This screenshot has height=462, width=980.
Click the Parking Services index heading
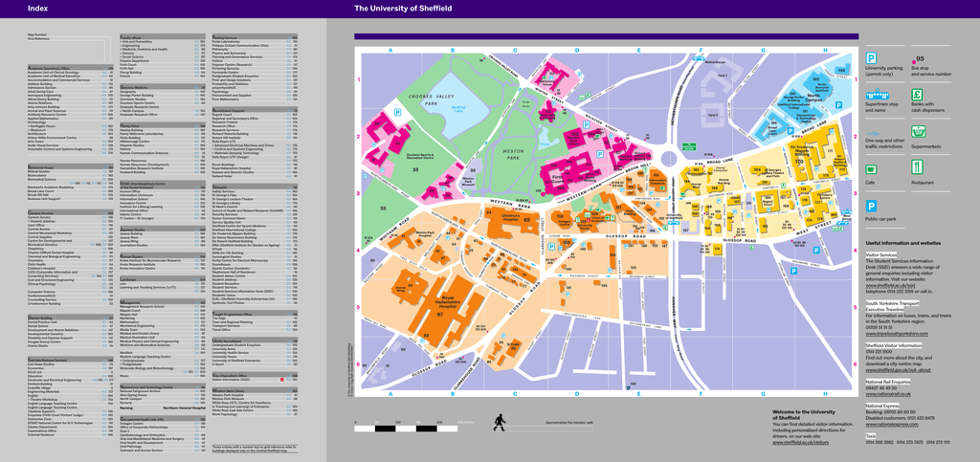click(x=256, y=36)
